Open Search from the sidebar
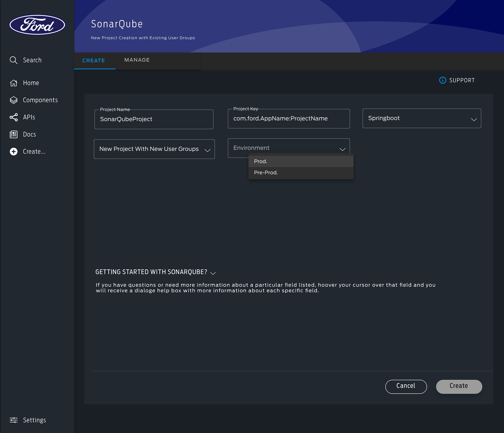Image resolution: width=504 pixels, height=433 pixels. point(25,60)
